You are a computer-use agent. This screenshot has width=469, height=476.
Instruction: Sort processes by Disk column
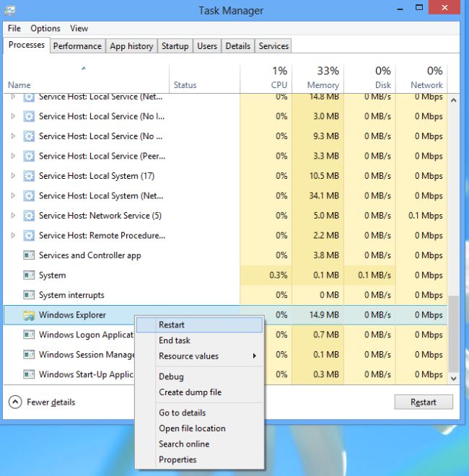(x=369, y=79)
